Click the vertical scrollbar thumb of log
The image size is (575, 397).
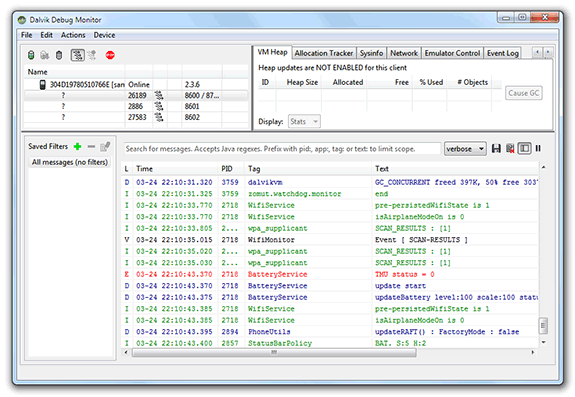pyautogui.click(x=543, y=326)
